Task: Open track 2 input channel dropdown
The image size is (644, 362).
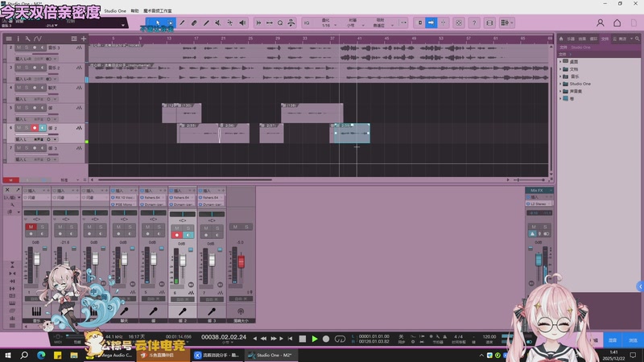Action: click(55, 59)
